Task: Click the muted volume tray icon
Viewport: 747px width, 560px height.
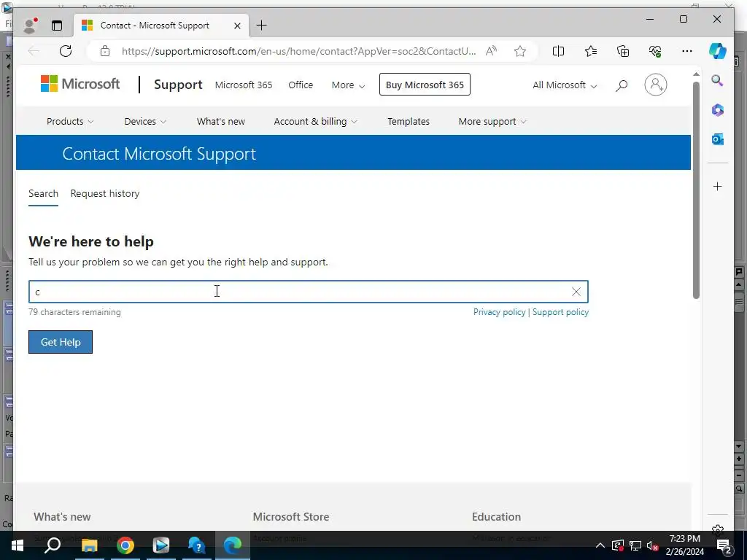Action: click(653, 545)
